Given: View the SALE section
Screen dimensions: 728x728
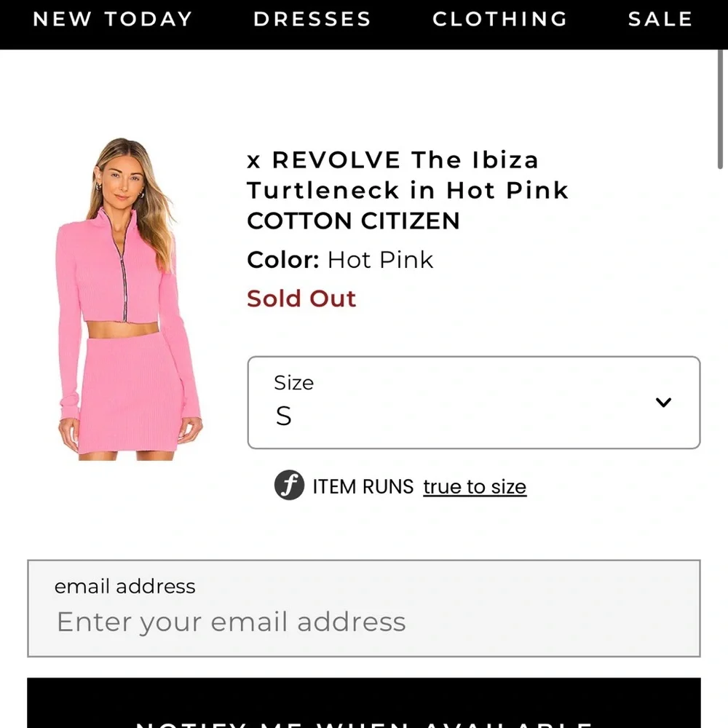Looking at the screenshot, I should (660, 20).
